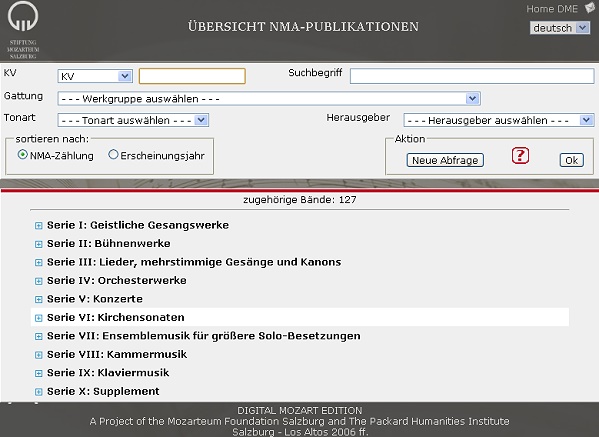The height and width of the screenshot is (437, 599).
Task: Expand Serie VII: Ensemblemusik plus icon
Action: coord(39,336)
